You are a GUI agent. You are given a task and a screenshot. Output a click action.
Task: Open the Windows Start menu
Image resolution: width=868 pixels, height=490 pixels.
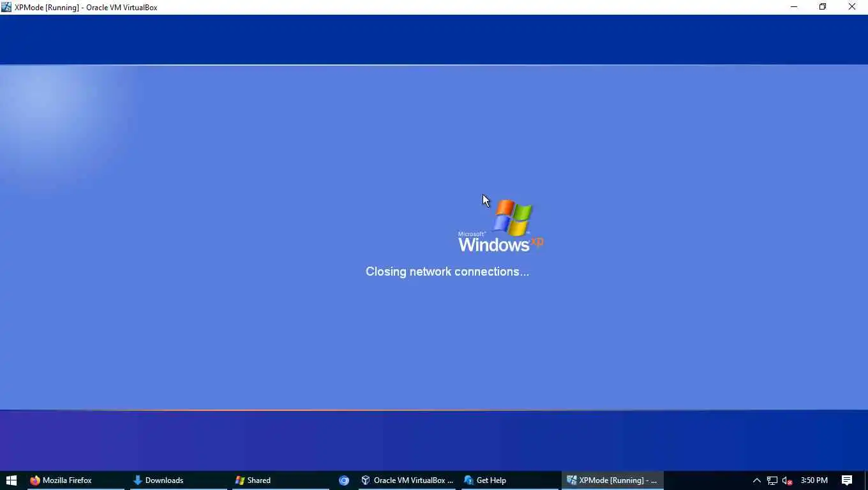click(x=11, y=480)
